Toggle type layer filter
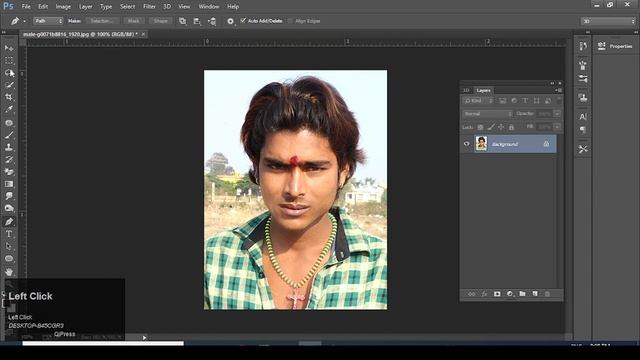This screenshot has height=360, width=640. click(x=525, y=100)
